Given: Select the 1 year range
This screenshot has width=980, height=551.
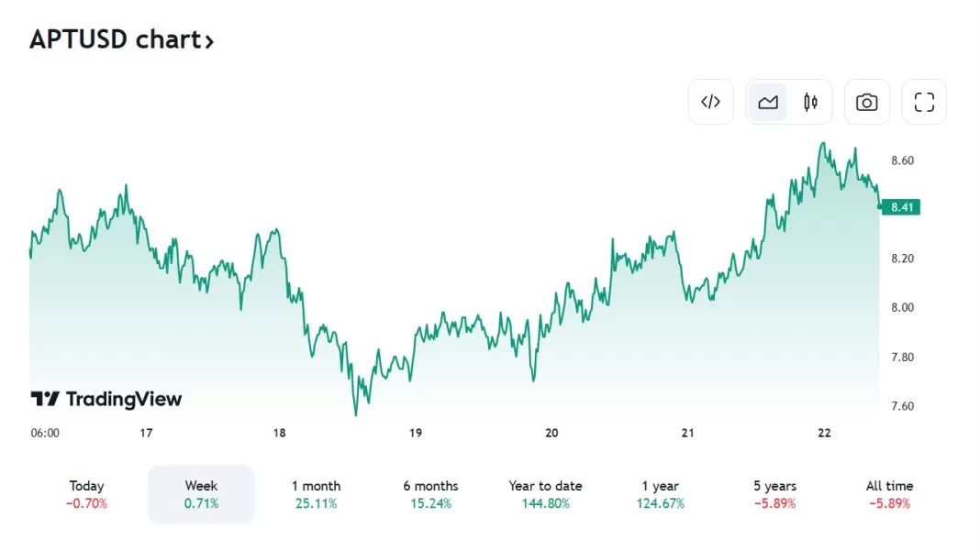Looking at the screenshot, I should pyautogui.click(x=660, y=494).
